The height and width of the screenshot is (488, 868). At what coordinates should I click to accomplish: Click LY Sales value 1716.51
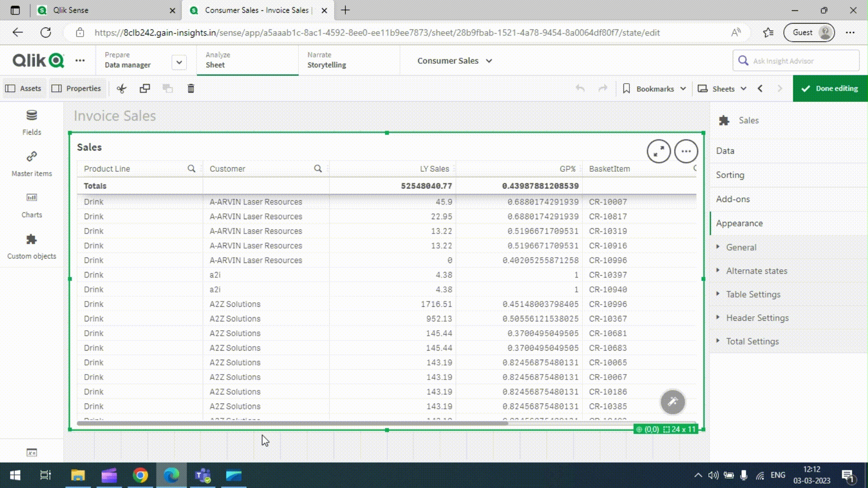click(436, 304)
